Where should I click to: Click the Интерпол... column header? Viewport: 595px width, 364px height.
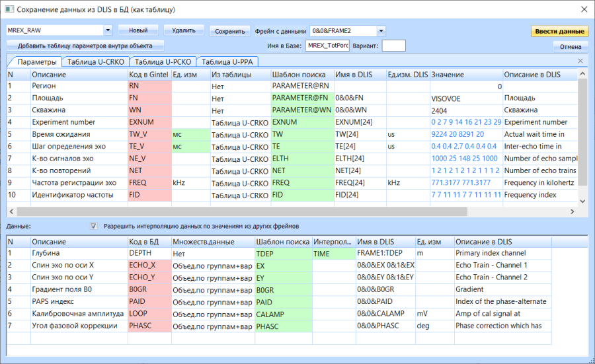[334, 242]
